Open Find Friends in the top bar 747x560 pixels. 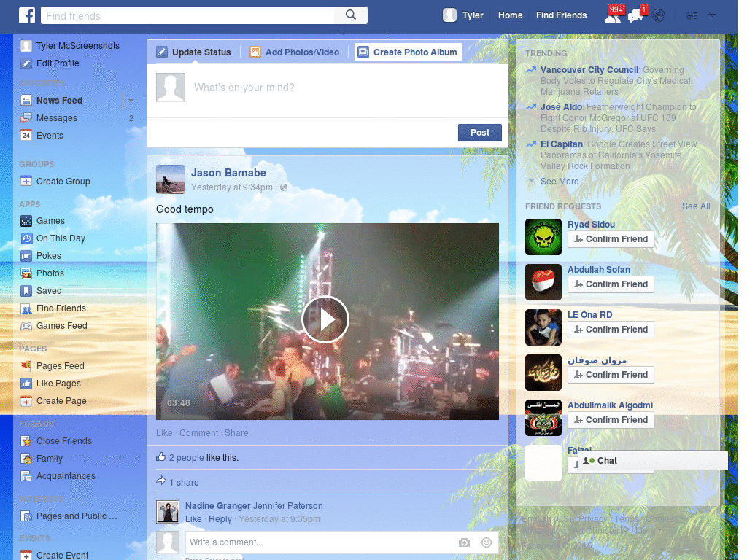coord(561,15)
